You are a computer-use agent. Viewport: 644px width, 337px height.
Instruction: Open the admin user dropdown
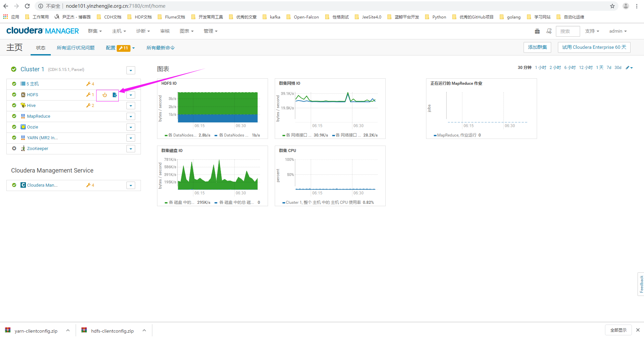click(618, 31)
